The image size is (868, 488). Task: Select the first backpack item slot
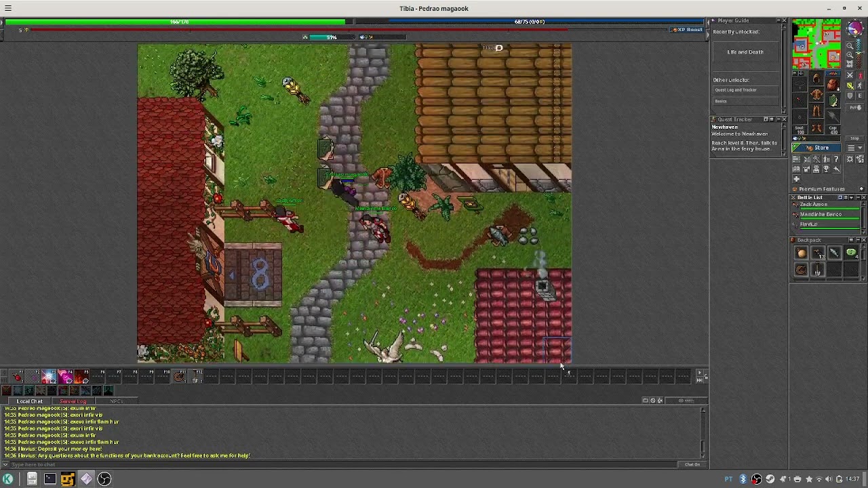tap(802, 253)
